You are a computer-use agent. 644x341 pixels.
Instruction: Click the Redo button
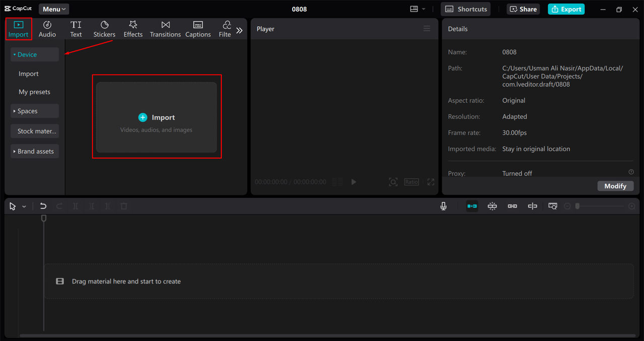click(x=59, y=206)
